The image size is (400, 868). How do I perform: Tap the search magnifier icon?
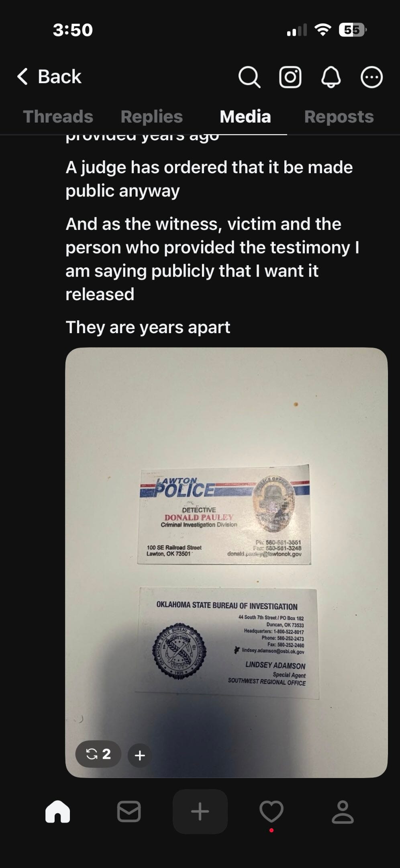(x=249, y=77)
